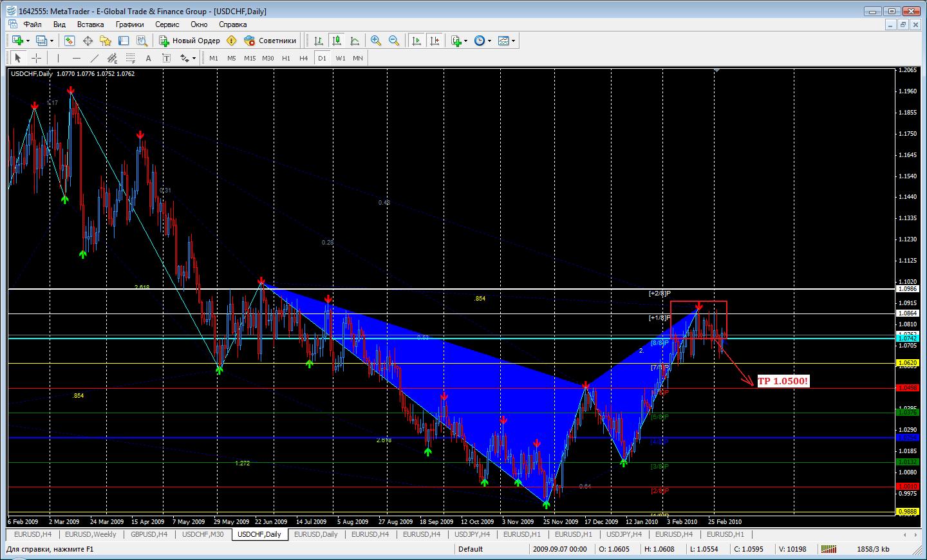The width and height of the screenshot is (927, 560).
Task: Set timeframe to H1
Action: pos(286,58)
